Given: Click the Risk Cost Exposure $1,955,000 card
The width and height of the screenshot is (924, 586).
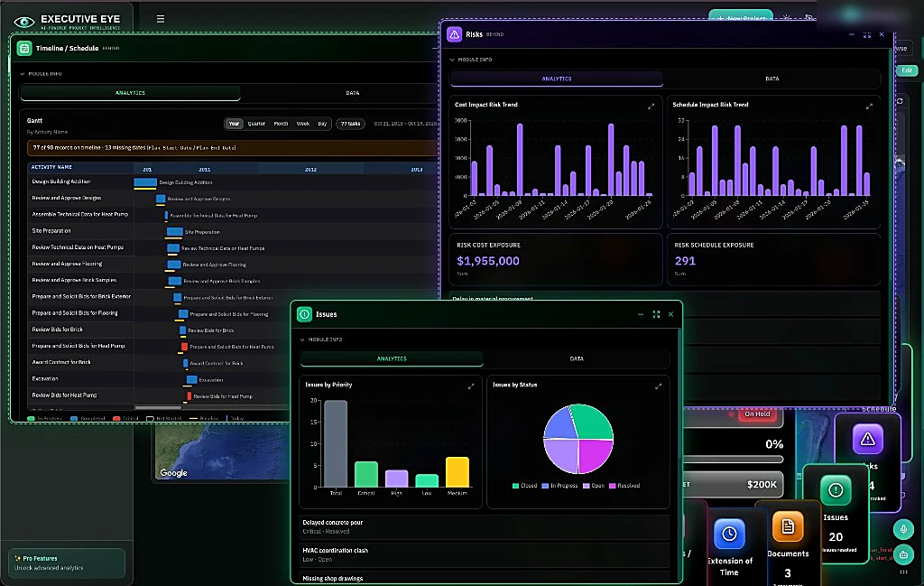Looking at the screenshot, I should click(556, 259).
